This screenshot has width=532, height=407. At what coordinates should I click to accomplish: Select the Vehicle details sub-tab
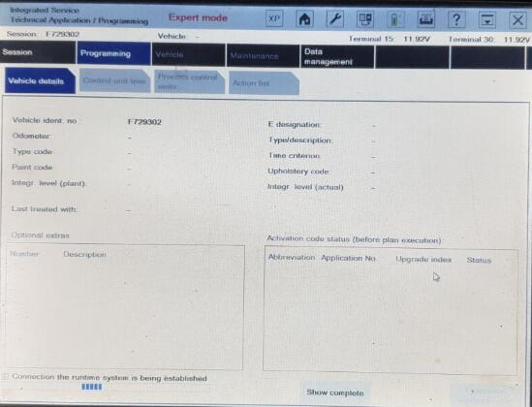coord(40,80)
